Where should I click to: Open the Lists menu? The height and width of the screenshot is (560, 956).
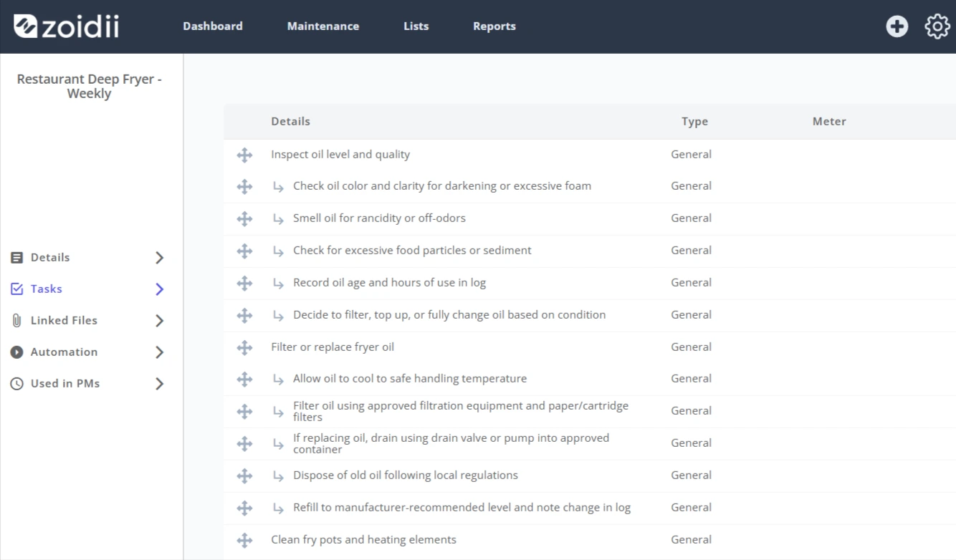coord(416,26)
